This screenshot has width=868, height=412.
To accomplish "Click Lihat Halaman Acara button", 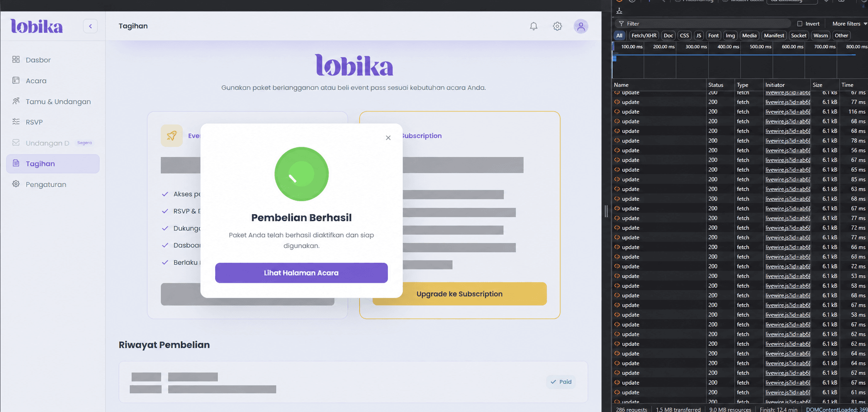I will click(x=301, y=273).
